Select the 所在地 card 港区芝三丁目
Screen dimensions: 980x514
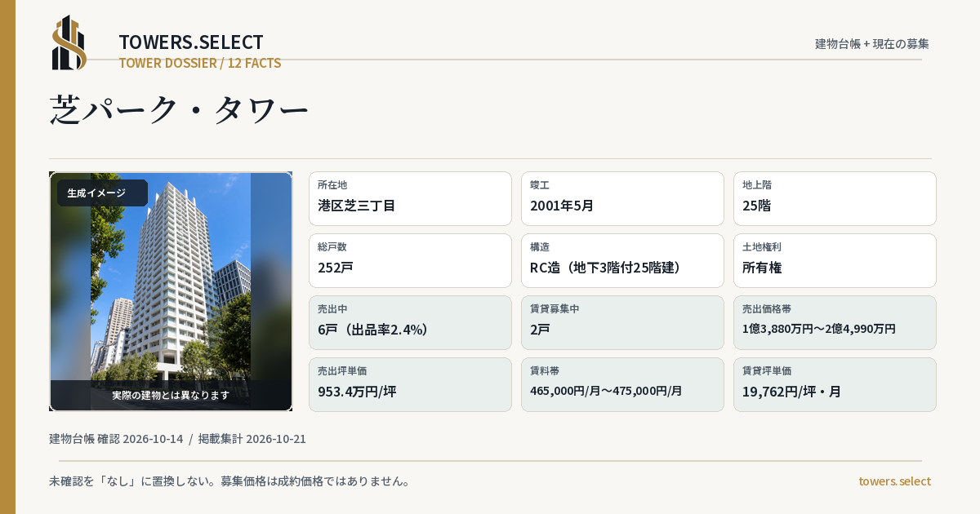coord(410,198)
